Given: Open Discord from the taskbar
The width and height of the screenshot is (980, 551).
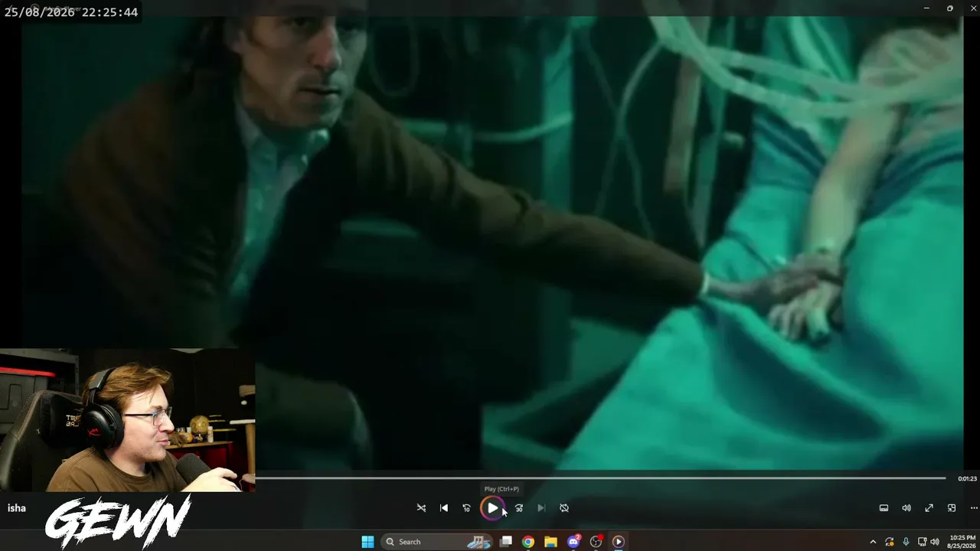Looking at the screenshot, I should click(x=573, y=542).
